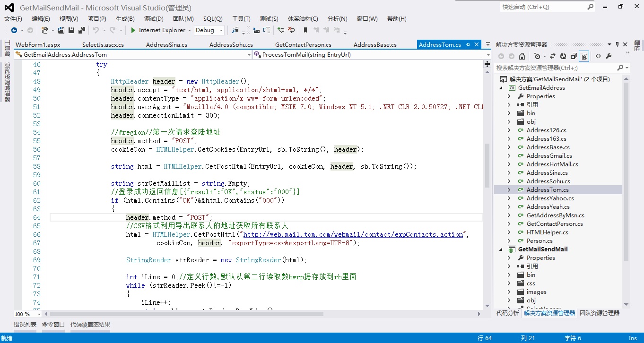Screen dimensions: 644x343
Task: Click the code editor vertical scrollbar thumb
Action: (488, 165)
